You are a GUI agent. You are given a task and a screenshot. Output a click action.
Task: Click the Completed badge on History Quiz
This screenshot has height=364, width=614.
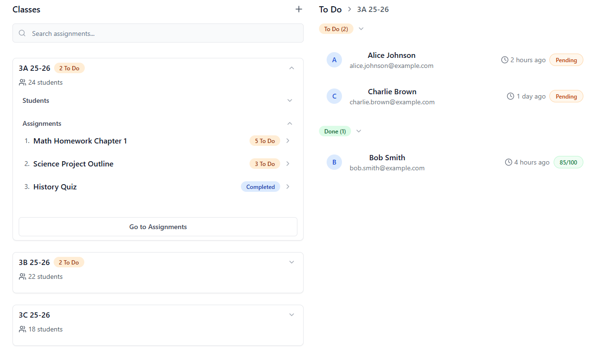pyautogui.click(x=260, y=187)
